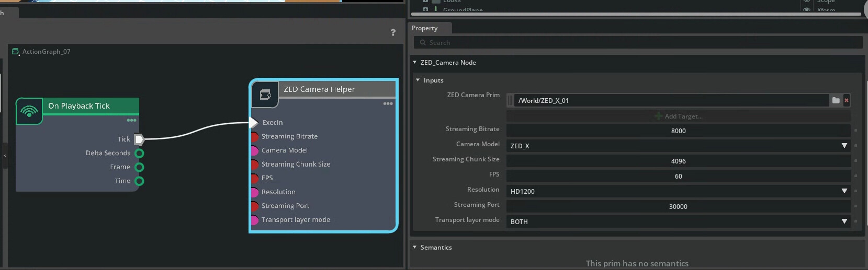This screenshot has width=868, height=270.
Task: Click the Add Target button
Action: [678, 116]
